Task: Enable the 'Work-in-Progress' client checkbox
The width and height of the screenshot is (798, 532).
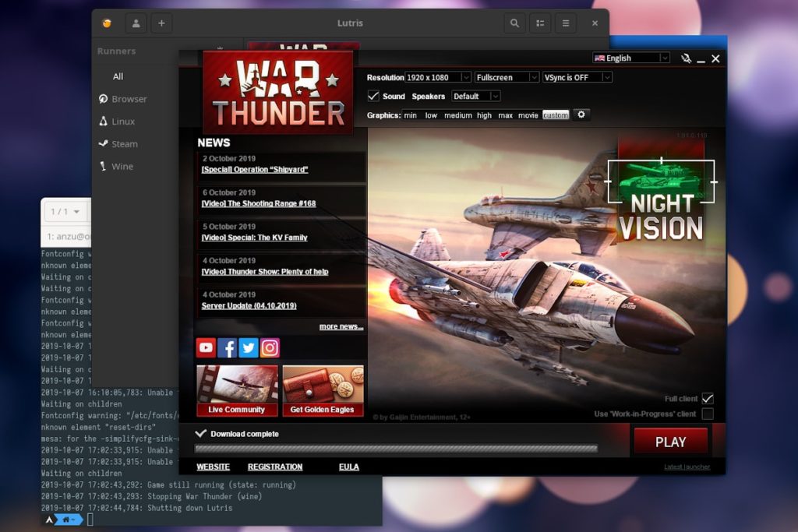Action: 708,414
